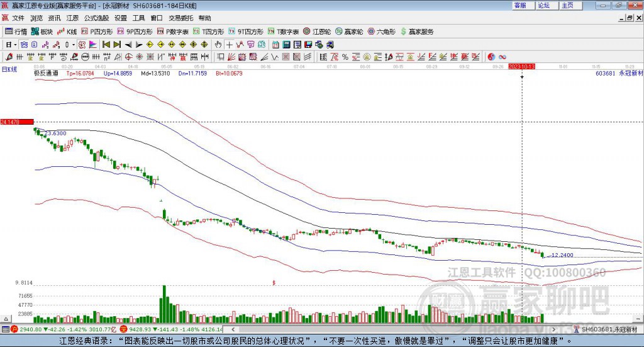Select the hand pan tool icon
The width and height of the screenshot is (644, 347).
coord(218,45)
